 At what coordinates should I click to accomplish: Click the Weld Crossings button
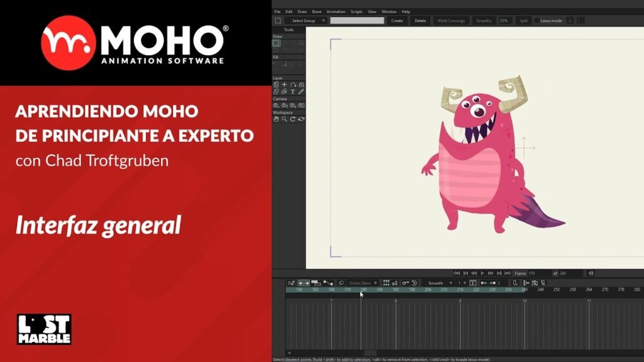pyautogui.click(x=451, y=21)
